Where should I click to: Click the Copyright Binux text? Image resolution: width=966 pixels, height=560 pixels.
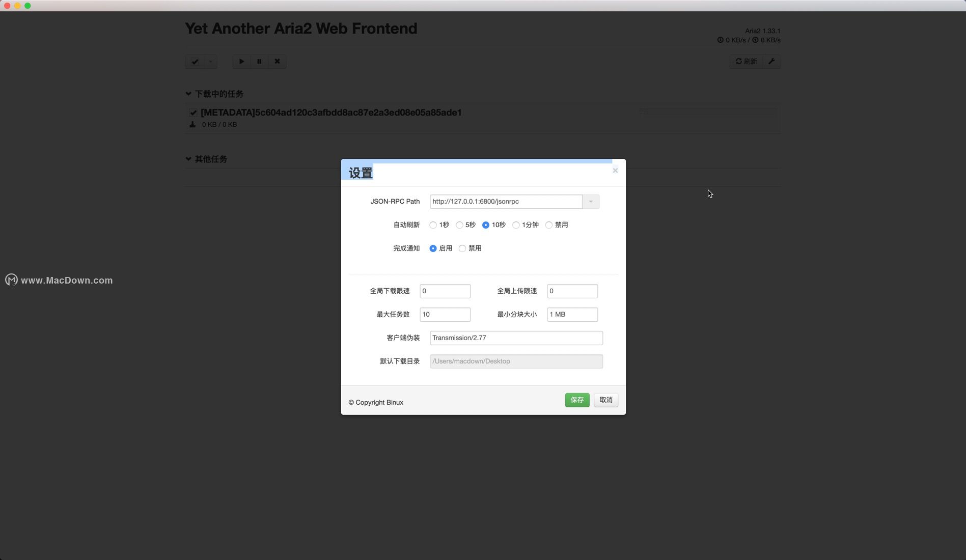pyautogui.click(x=376, y=403)
